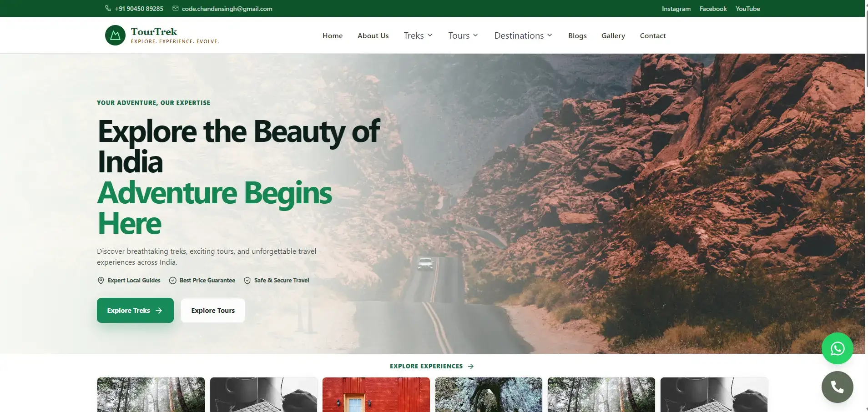Click the 'Best Price Guarantee' text
The image size is (868, 412).
click(207, 281)
